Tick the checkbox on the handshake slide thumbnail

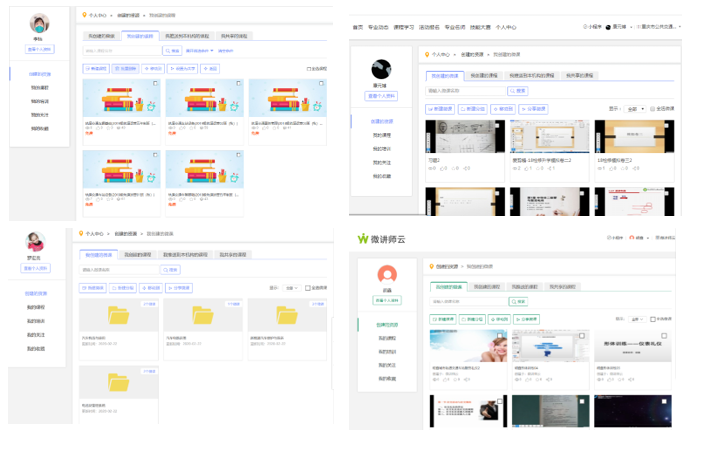click(x=499, y=401)
